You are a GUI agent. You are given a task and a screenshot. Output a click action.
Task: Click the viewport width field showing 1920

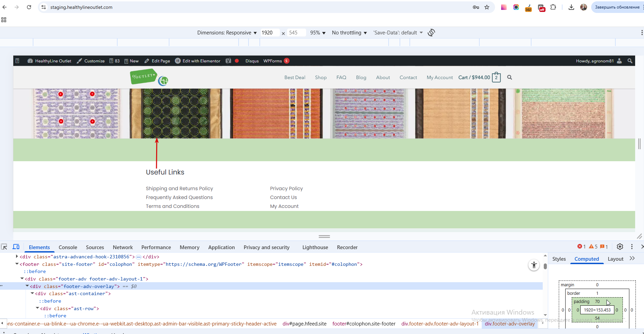tap(270, 33)
